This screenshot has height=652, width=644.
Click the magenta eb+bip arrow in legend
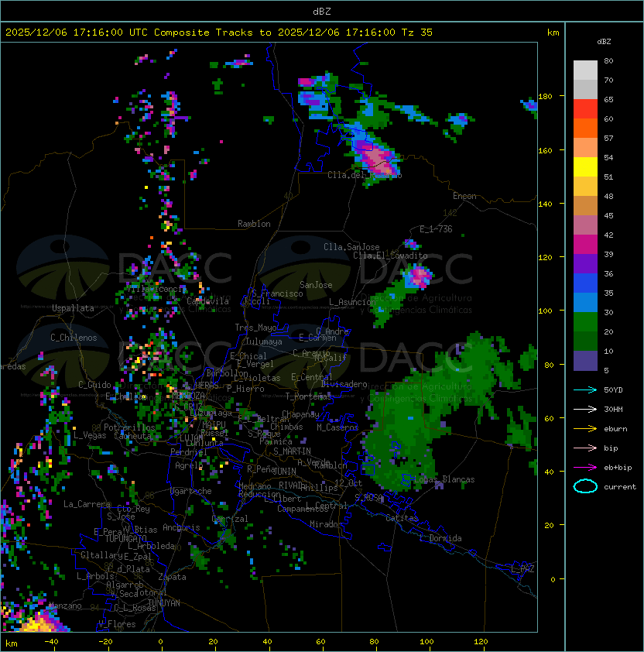(x=585, y=468)
